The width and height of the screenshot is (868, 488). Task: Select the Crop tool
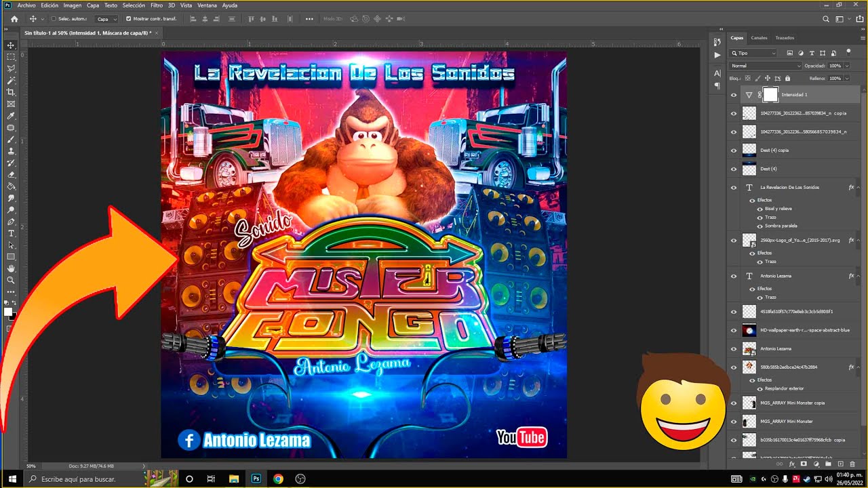coord(11,92)
